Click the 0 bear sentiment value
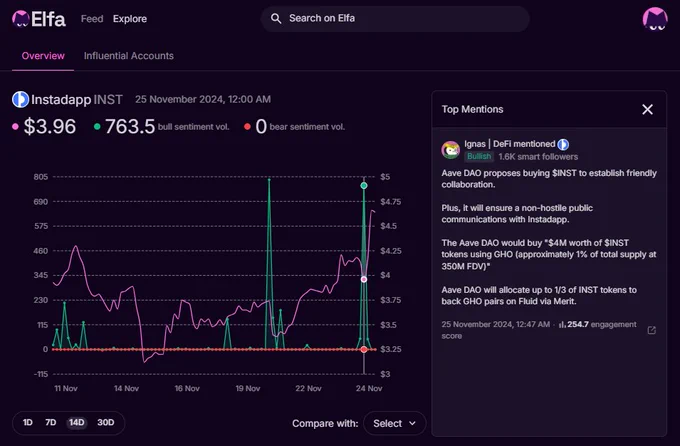The height and width of the screenshot is (446, 680). click(x=261, y=127)
